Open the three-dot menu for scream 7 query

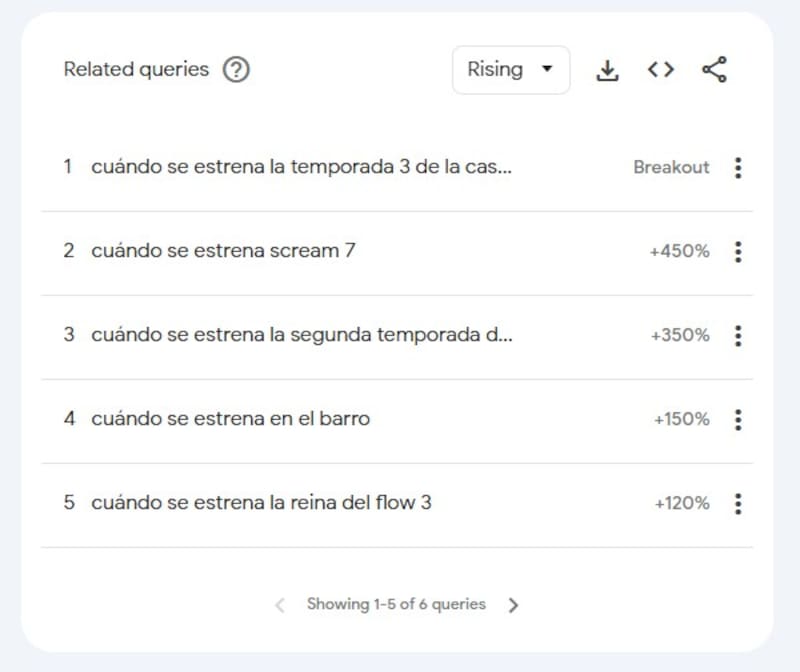tap(738, 252)
